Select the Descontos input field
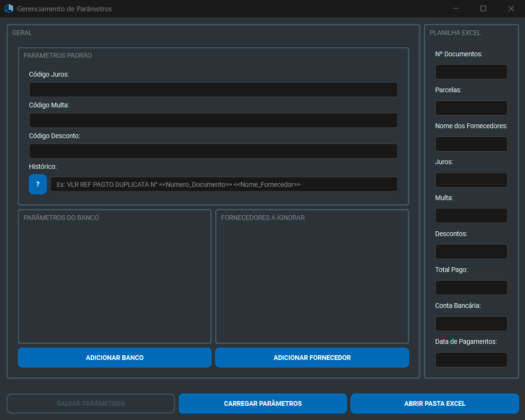The width and height of the screenshot is (525, 420). (471, 252)
